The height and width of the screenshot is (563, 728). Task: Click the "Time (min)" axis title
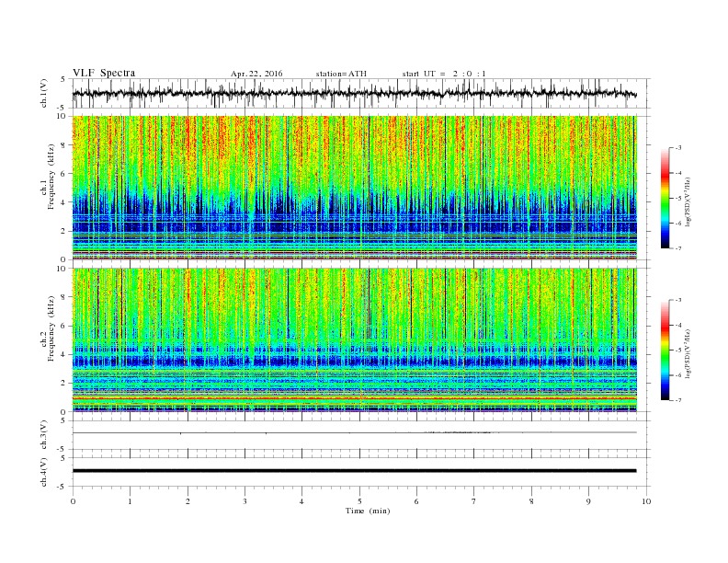click(x=368, y=511)
